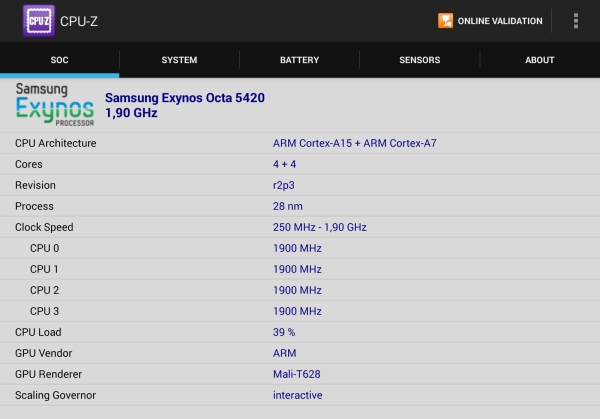
Task: Switch to the SYSTEM tab
Action: click(179, 60)
